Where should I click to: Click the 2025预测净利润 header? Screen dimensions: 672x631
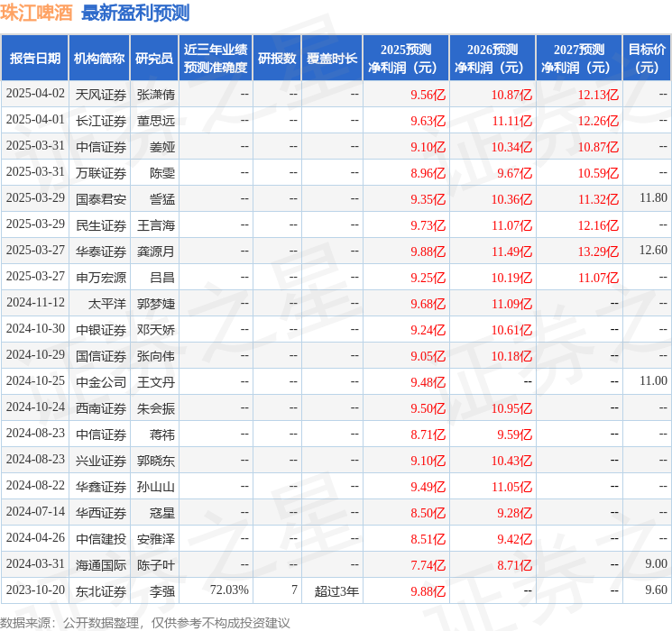(406, 59)
